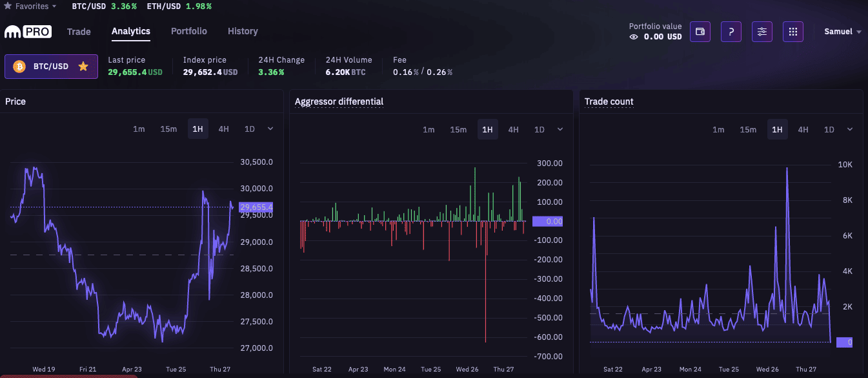Viewport: 868px width, 378px height.
Task: Select 15m interval on Aggressor differential chart
Action: click(458, 129)
